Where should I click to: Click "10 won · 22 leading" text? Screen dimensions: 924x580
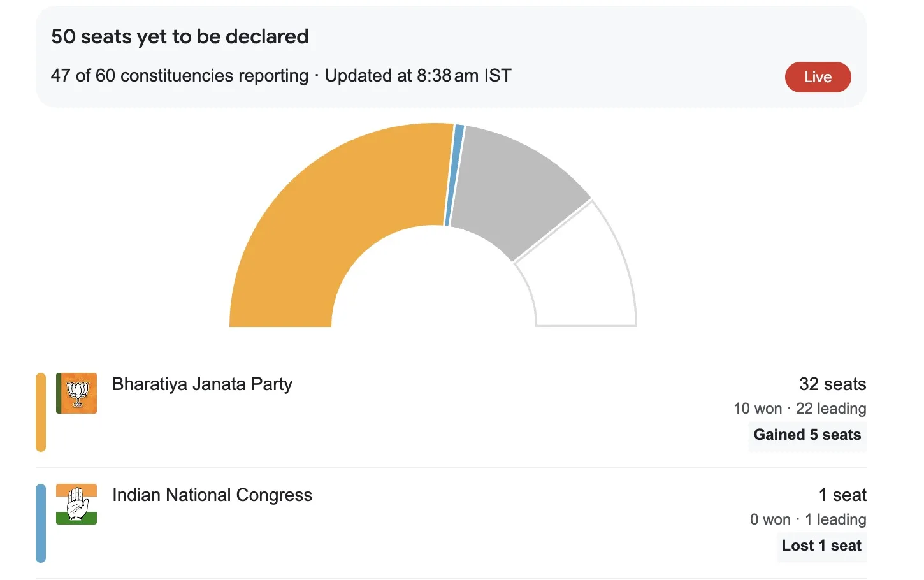[800, 409]
